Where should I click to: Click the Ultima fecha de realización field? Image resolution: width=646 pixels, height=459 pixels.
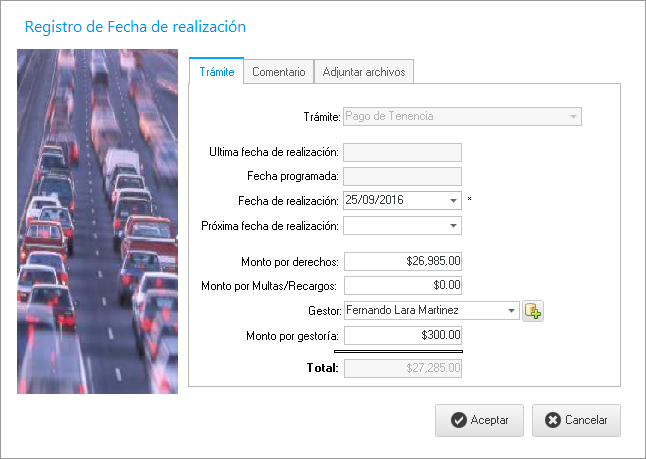[x=402, y=153]
